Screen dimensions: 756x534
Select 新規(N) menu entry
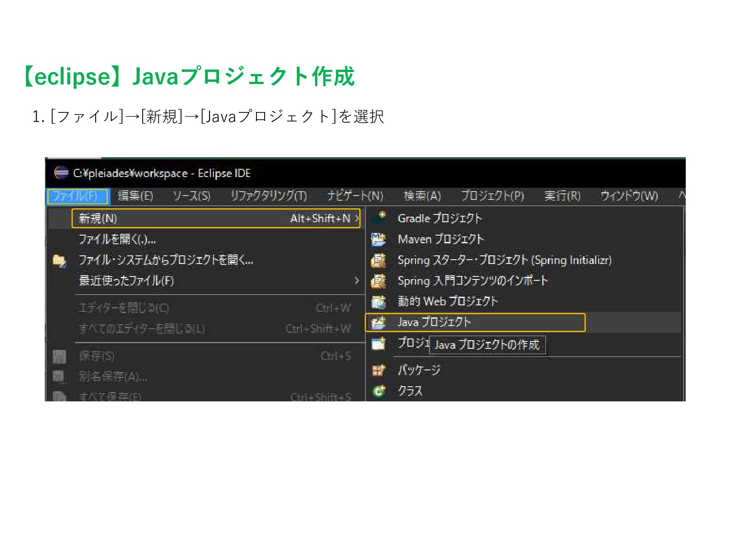216,218
